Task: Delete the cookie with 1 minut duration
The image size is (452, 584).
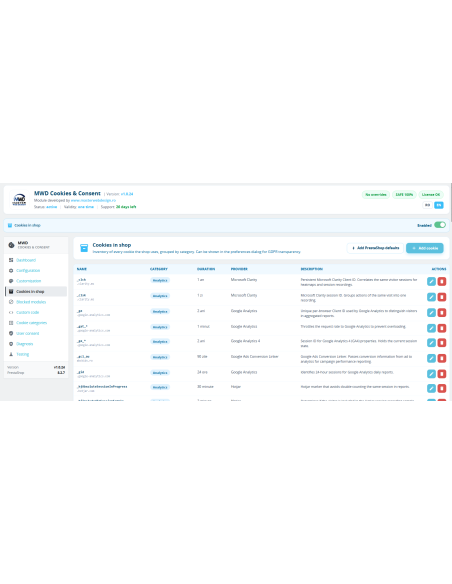Action: 442,328
